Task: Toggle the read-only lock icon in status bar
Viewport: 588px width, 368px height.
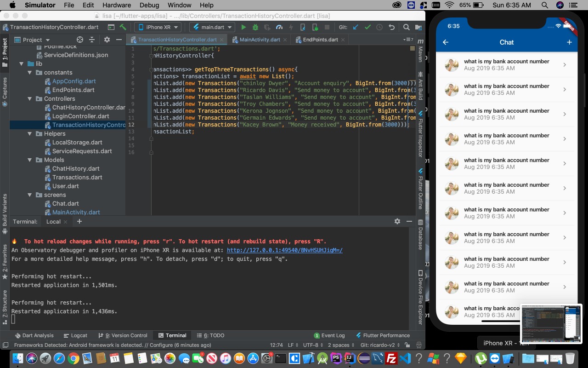Action: [407, 345]
